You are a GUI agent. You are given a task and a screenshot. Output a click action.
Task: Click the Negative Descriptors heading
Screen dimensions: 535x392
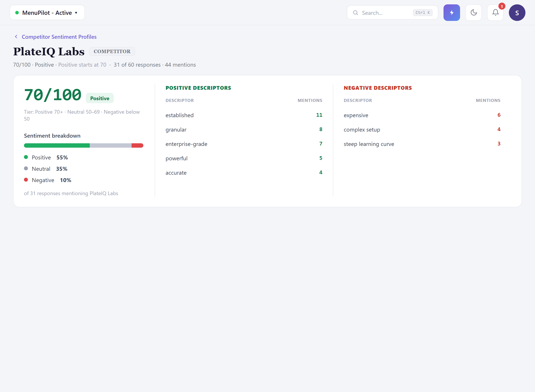[378, 88]
